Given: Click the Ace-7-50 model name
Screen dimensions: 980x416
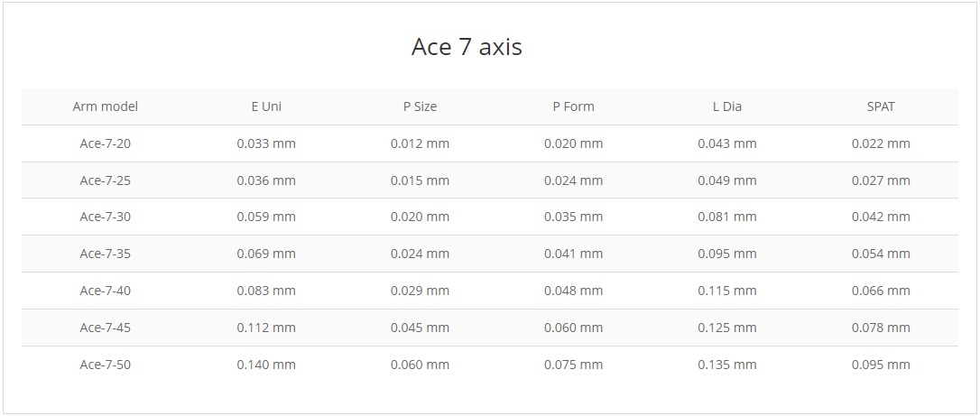Looking at the screenshot, I should [x=105, y=365].
